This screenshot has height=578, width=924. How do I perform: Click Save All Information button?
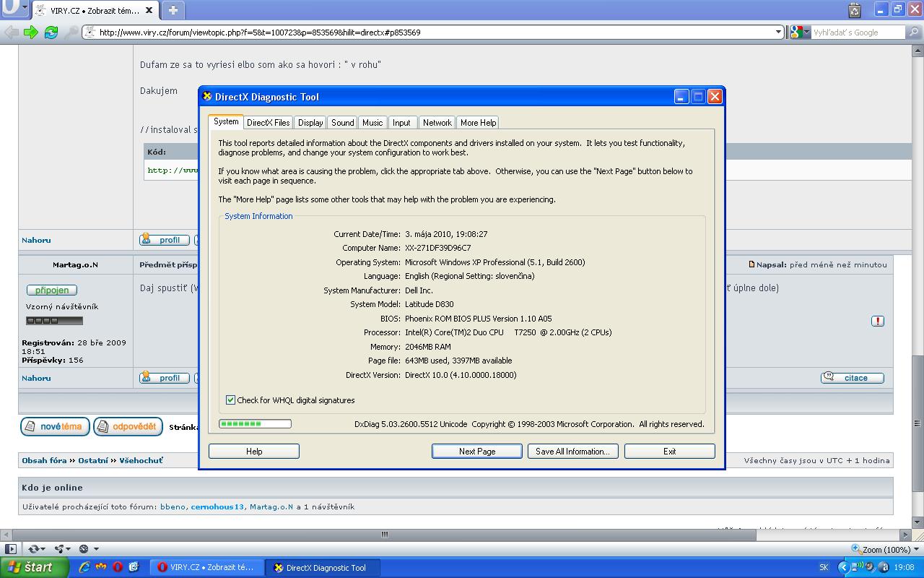[x=572, y=451]
